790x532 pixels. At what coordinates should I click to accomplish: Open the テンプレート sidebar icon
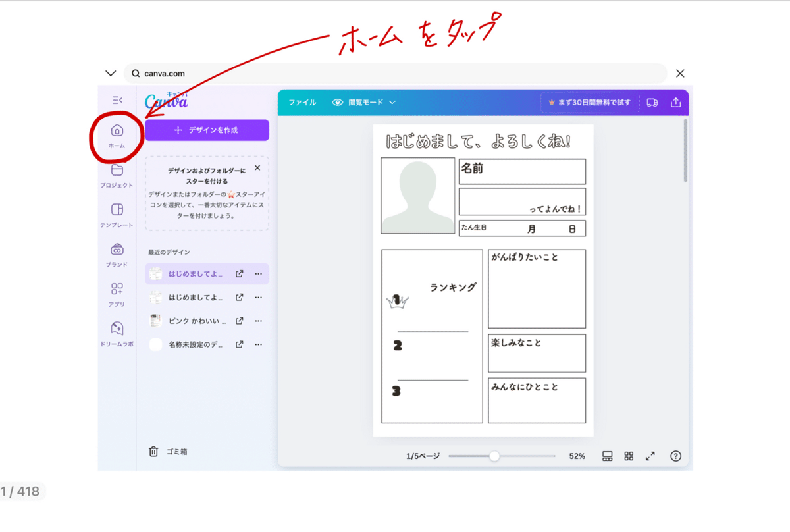click(117, 215)
